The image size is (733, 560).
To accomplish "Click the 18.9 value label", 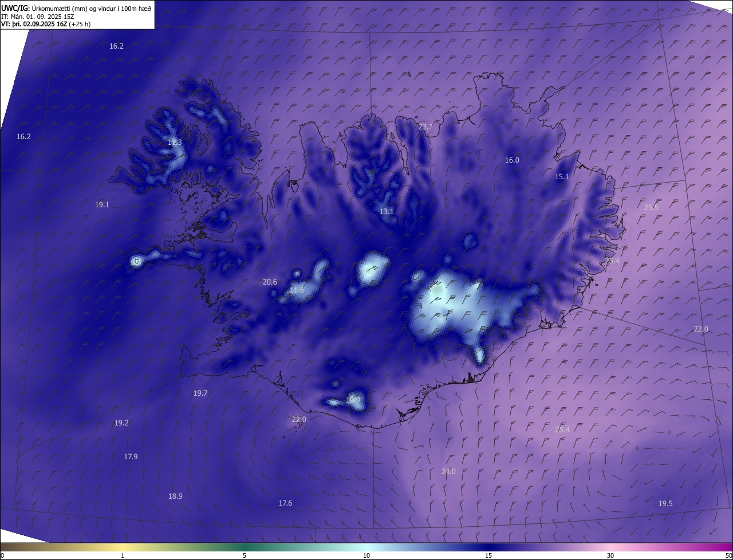I will pyautogui.click(x=175, y=496).
